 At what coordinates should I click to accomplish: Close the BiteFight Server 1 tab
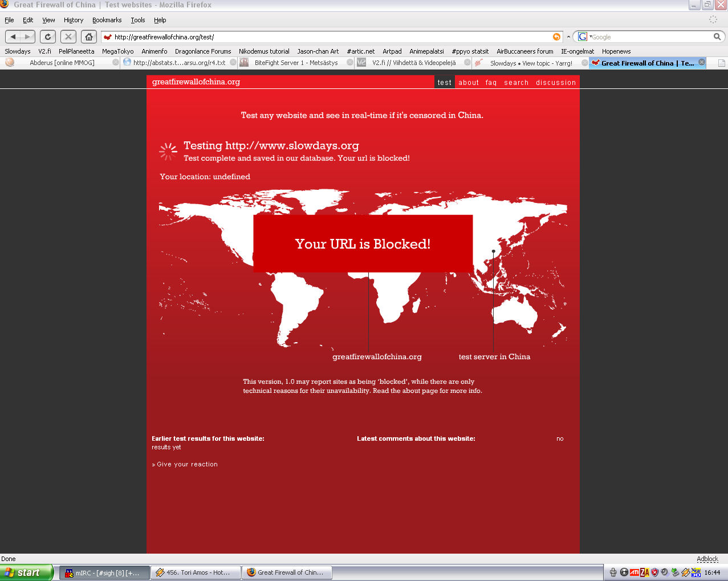click(350, 62)
